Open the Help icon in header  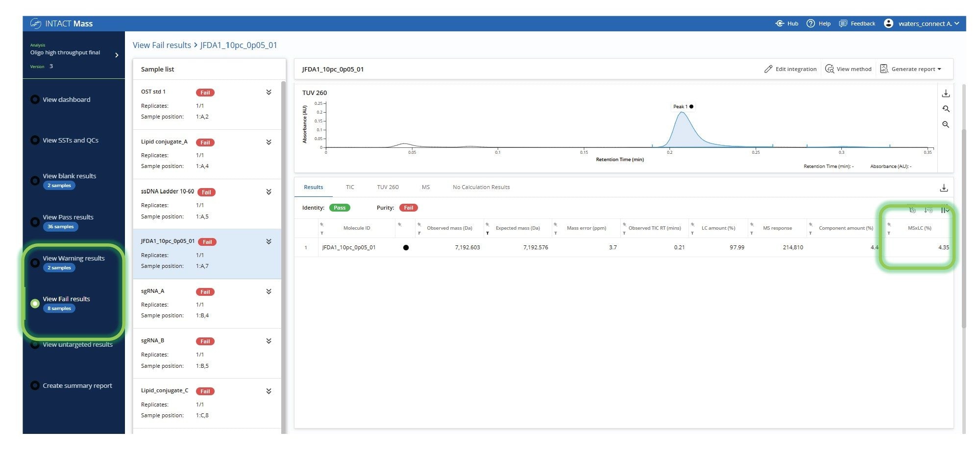pos(810,24)
